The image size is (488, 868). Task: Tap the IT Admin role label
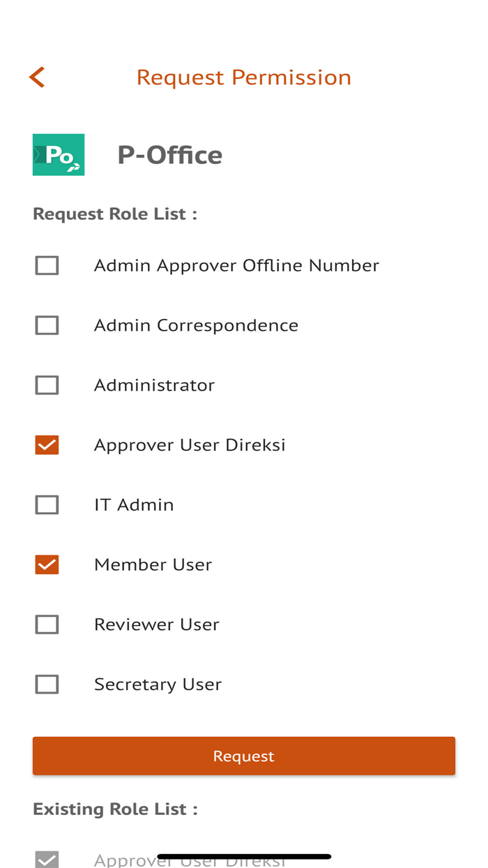click(x=134, y=504)
